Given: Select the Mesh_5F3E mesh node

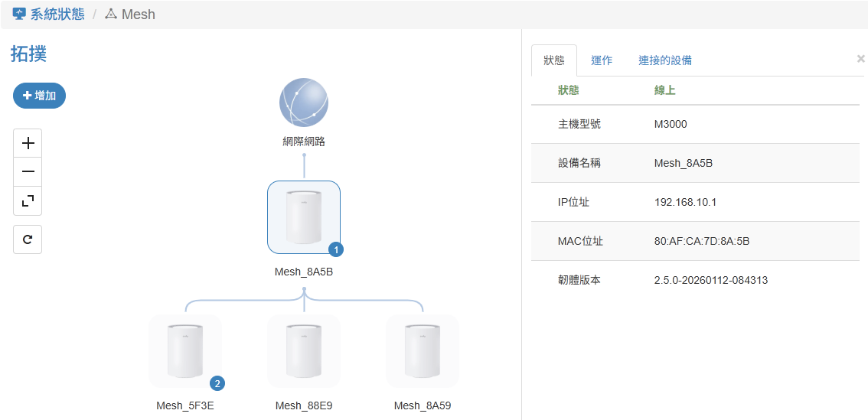Looking at the screenshot, I should coord(185,350).
